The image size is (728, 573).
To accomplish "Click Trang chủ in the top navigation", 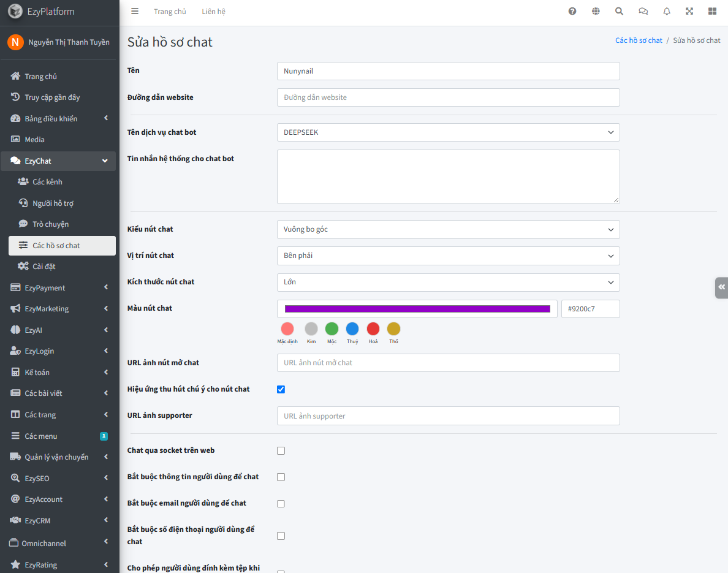I will coord(170,12).
